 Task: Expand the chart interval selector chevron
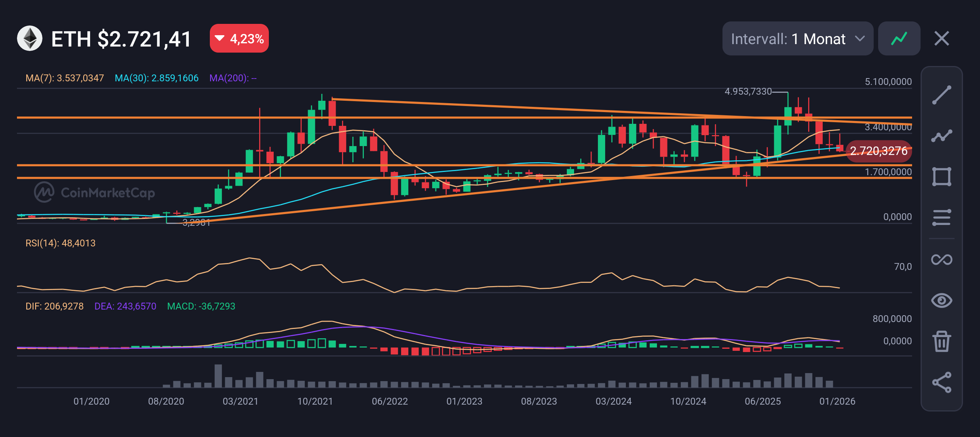click(x=860, y=39)
